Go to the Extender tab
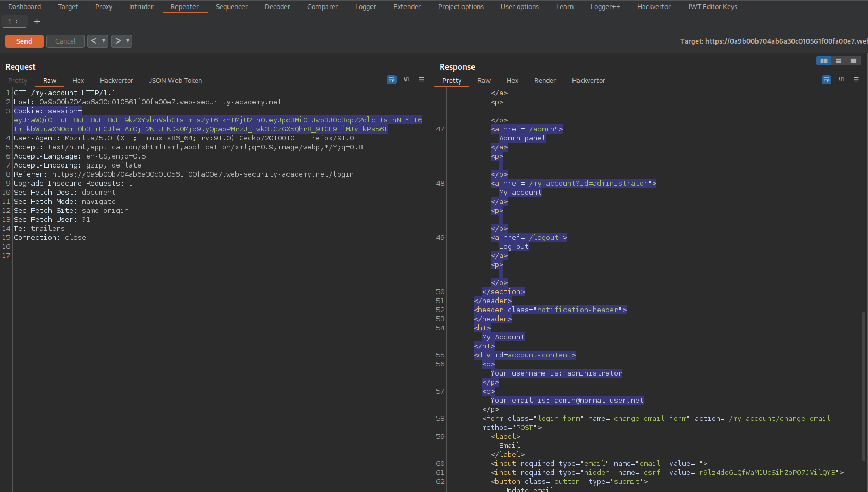Screen dimensions: 868x492 [x=407, y=7]
